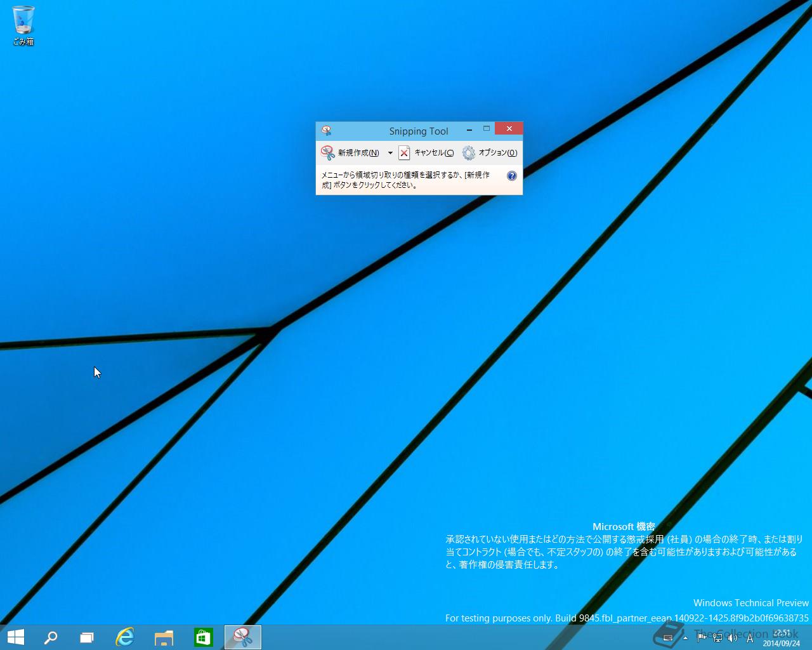Show hidden tray icons arrow

tap(685, 638)
